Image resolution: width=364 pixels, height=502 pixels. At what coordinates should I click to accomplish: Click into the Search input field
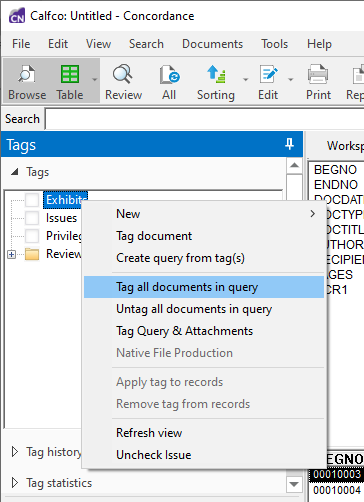coord(204,119)
